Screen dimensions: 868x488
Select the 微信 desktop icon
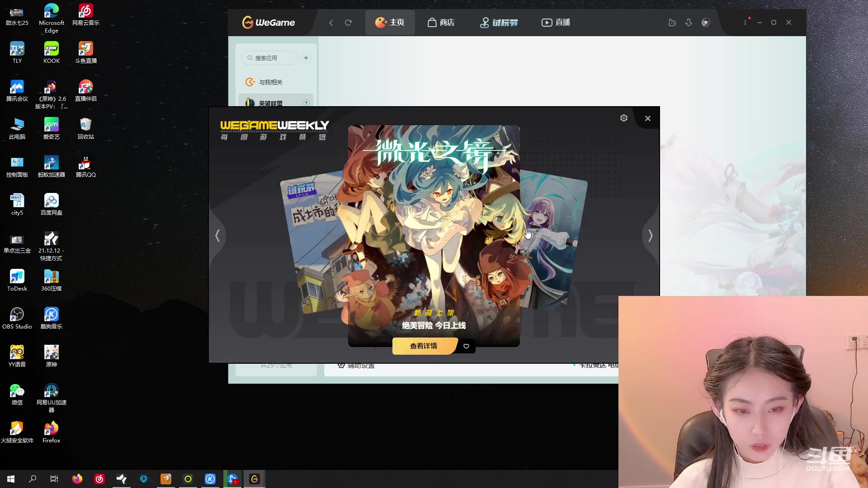(x=17, y=394)
